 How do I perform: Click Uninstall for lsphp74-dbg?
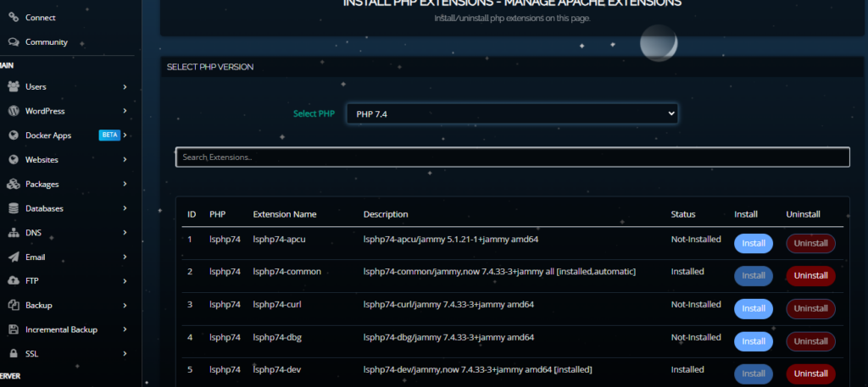click(x=811, y=341)
